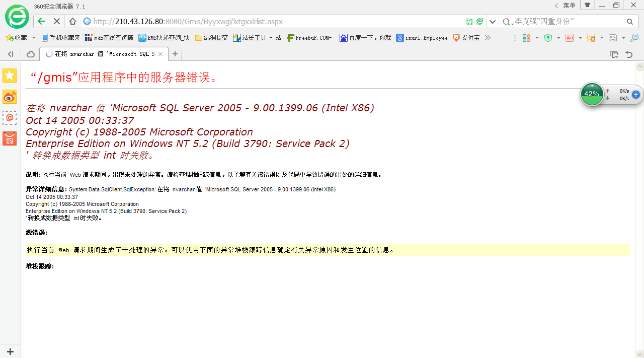Open 支付宝 bookmark
Image resolution: width=644 pixels, height=358 pixels.
tap(466, 38)
